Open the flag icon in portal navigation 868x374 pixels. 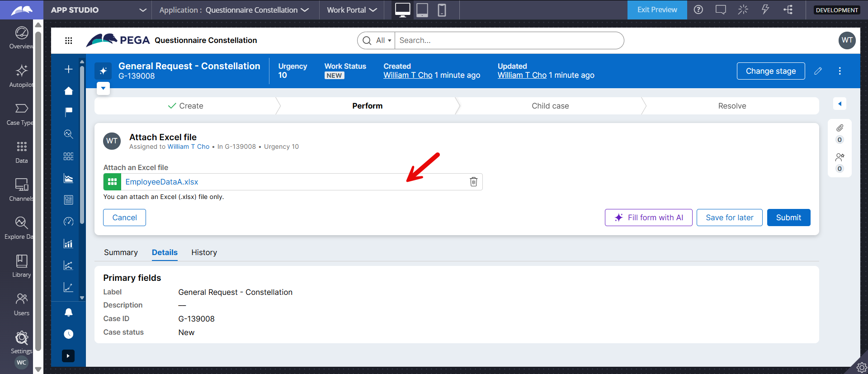69,112
